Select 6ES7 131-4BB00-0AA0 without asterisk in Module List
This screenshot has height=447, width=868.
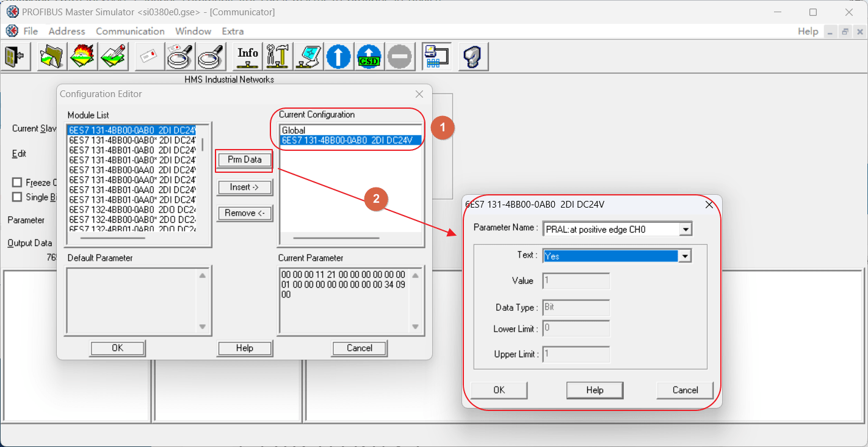pos(132,170)
